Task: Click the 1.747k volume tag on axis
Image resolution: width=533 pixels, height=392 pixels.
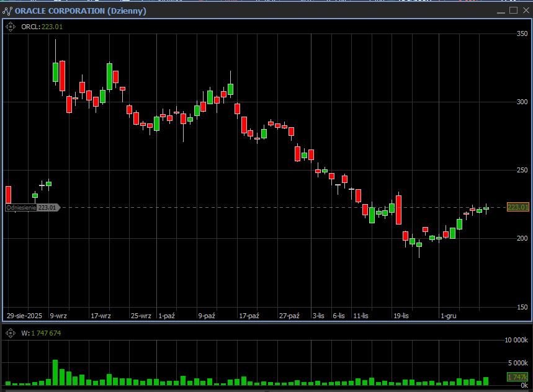Action: 517,377
